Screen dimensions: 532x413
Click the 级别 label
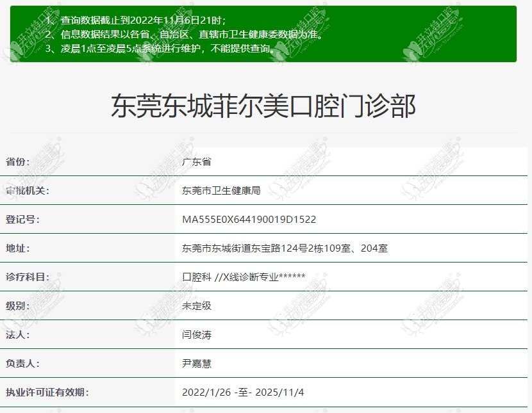tap(18, 305)
